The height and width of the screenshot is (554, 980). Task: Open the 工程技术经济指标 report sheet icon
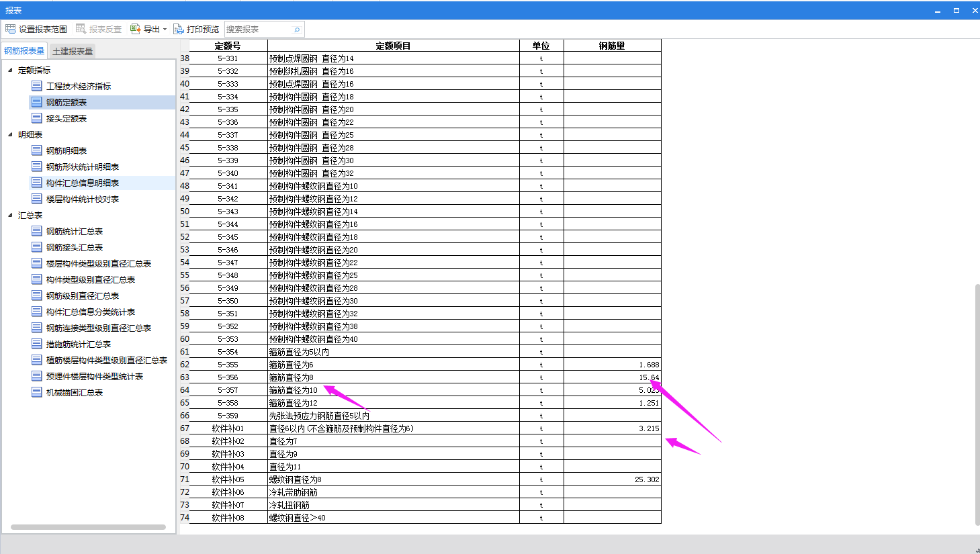[x=37, y=86]
